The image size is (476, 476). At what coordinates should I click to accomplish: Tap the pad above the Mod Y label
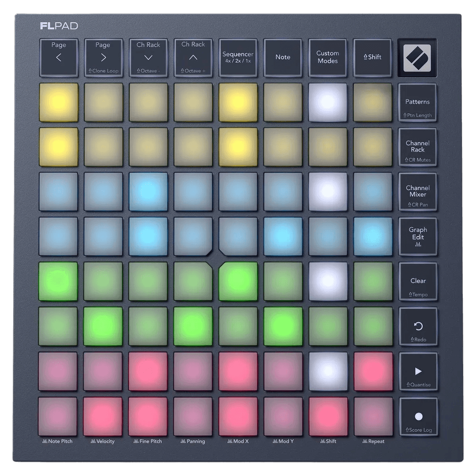pos(283,416)
